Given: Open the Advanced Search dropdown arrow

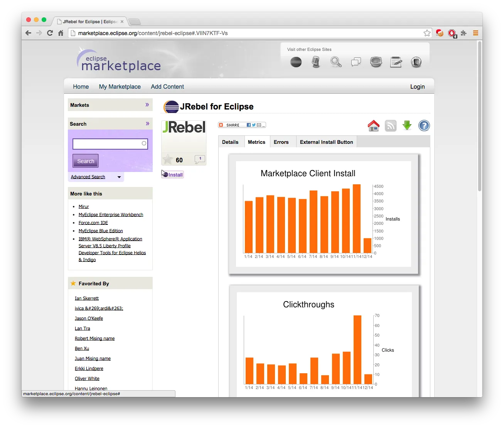Looking at the screenshot, I should point(119,177).
